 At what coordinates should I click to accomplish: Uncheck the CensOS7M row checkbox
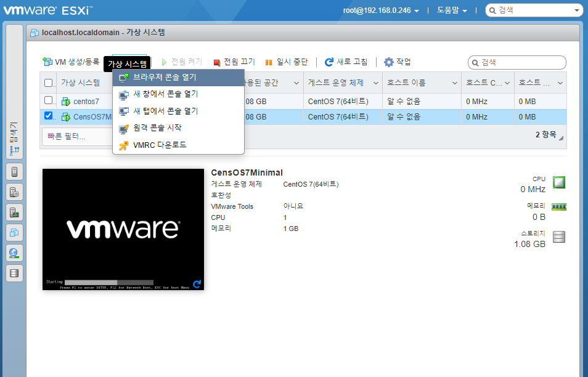click(48, 116)
